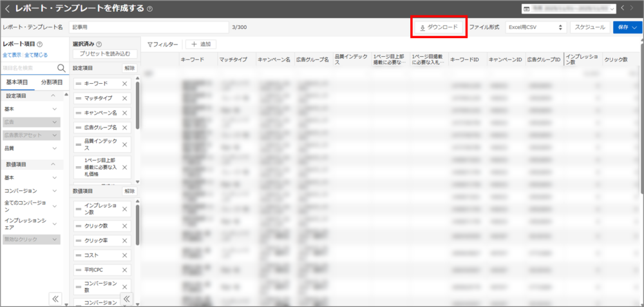Image resolution: width=644 pixels, height=307 pixels.
Task: Select the 基本項目 tab
Action: (17, 82)
